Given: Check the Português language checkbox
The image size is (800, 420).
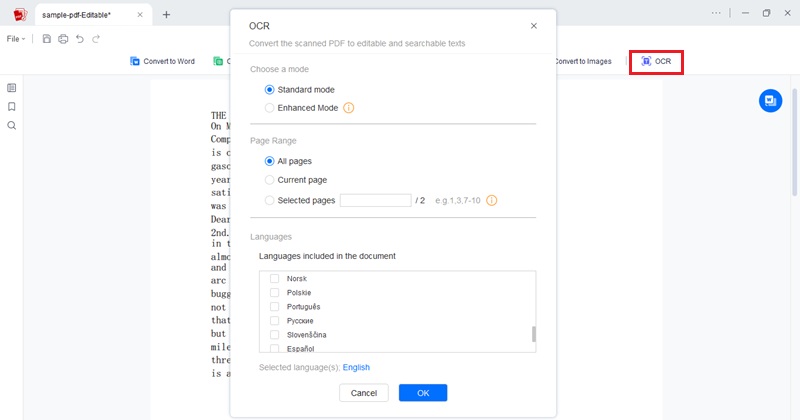Looking at the screenshot, I should point(274,307).
